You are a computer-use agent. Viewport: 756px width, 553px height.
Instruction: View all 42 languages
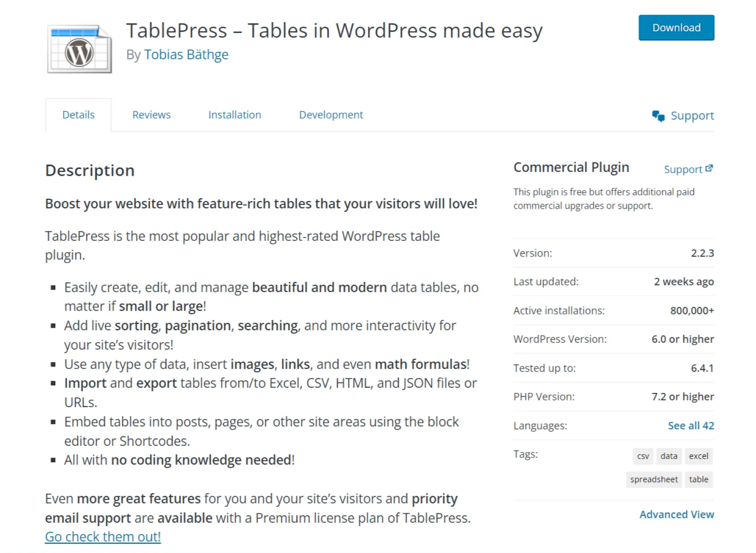pyautogui.click(x=690, y=425)
